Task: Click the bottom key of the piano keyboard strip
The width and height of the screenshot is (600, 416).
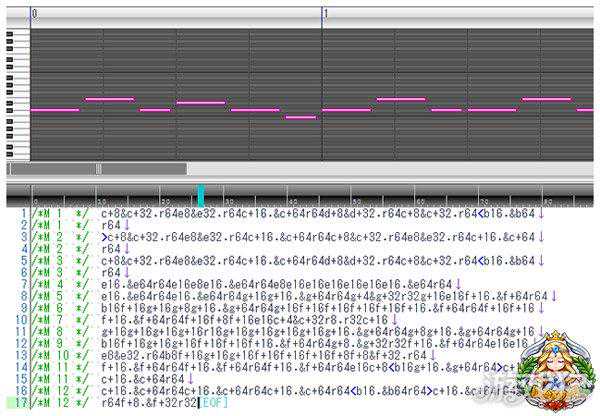Action: (x=14, y=154)
